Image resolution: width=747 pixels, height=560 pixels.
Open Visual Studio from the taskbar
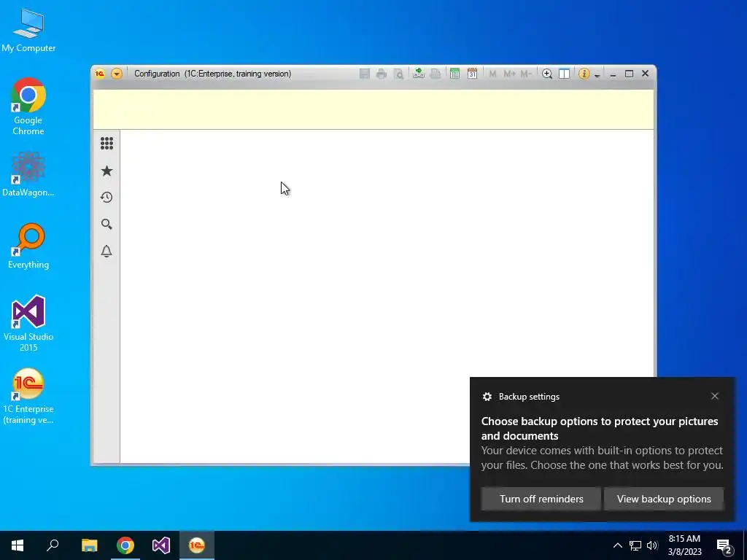point(161,545)
